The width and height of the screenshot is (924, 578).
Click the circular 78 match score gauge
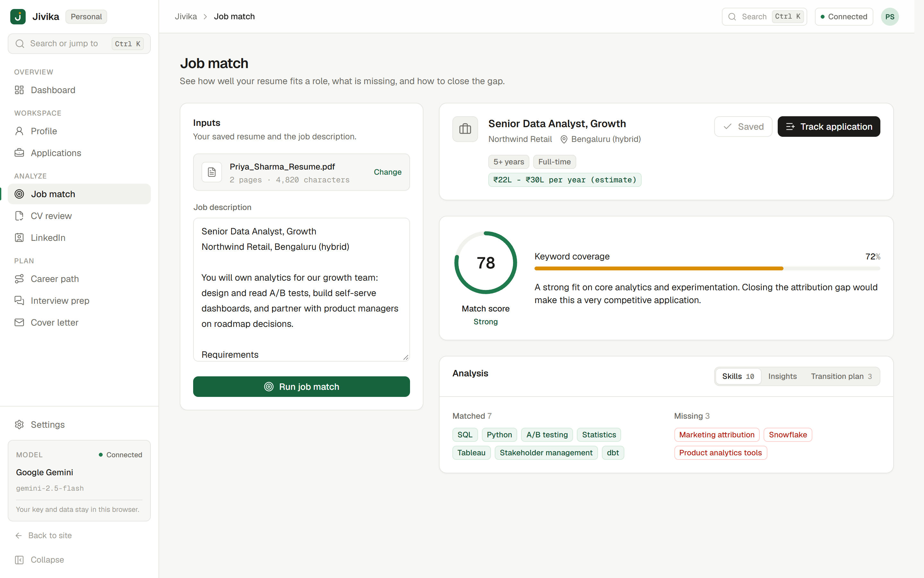[x=486, y=263]
